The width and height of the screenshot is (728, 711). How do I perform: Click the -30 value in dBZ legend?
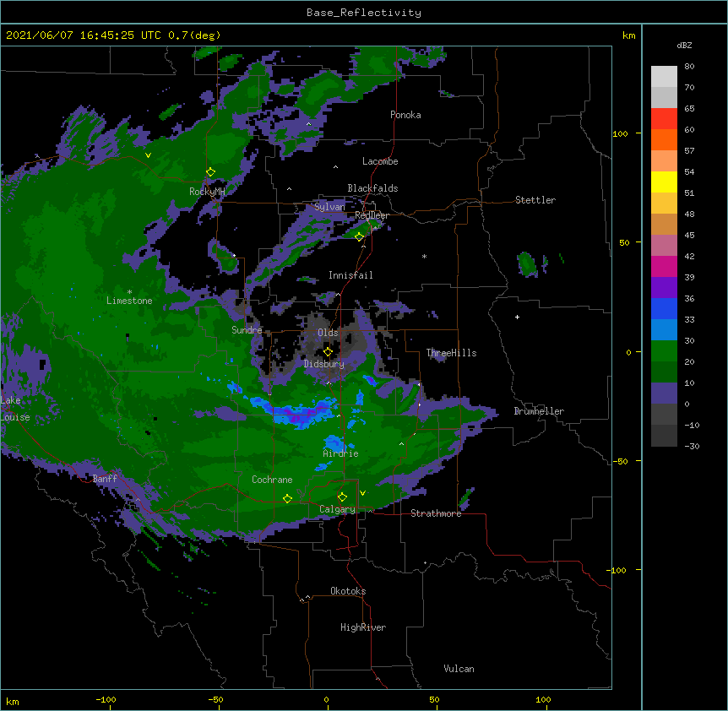692,446
